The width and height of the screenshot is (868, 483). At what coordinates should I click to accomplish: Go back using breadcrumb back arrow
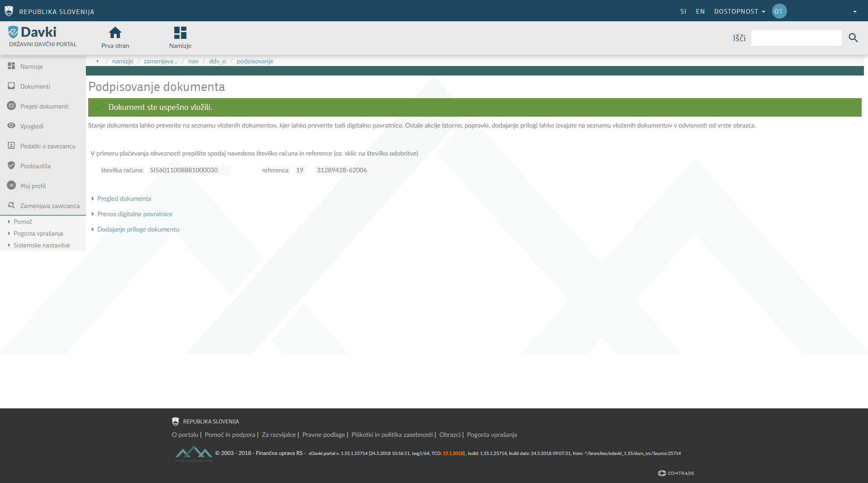[97, 61]
